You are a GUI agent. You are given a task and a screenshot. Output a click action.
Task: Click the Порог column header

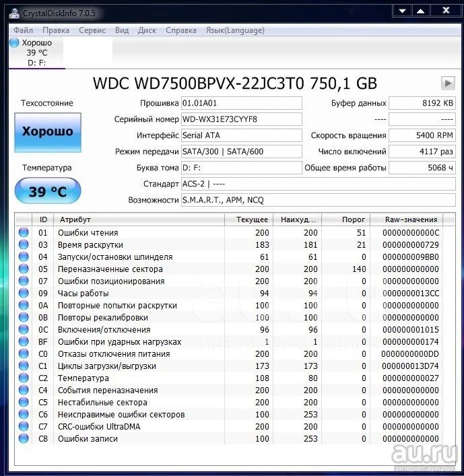point(346,219)
